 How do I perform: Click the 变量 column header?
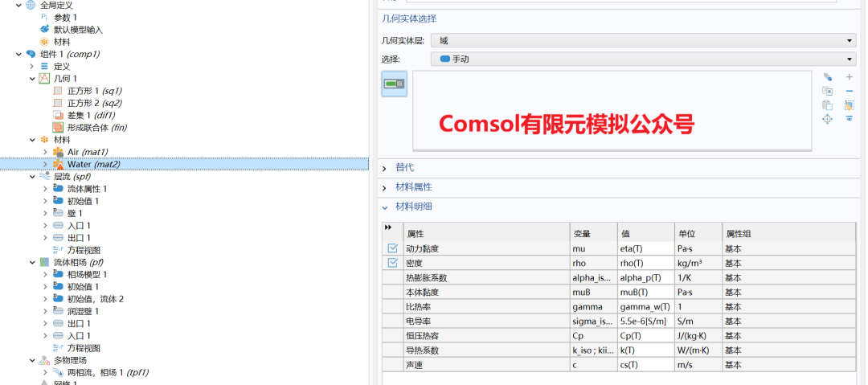(594, 234)
